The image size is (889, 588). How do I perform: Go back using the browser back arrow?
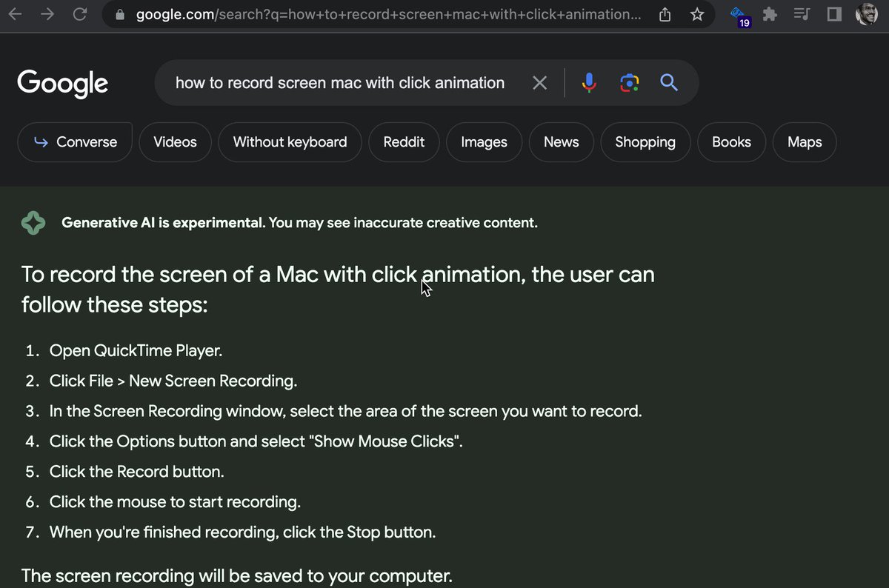click(15, 14)
